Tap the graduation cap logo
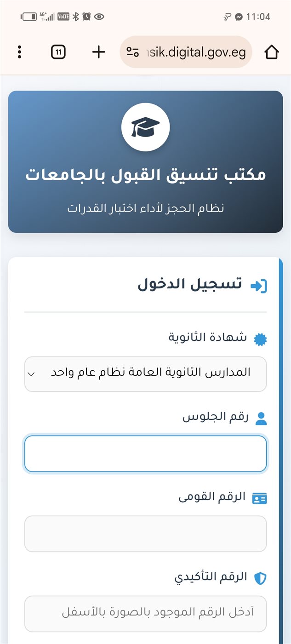291x644 pixels. click(x=145, y=127)
